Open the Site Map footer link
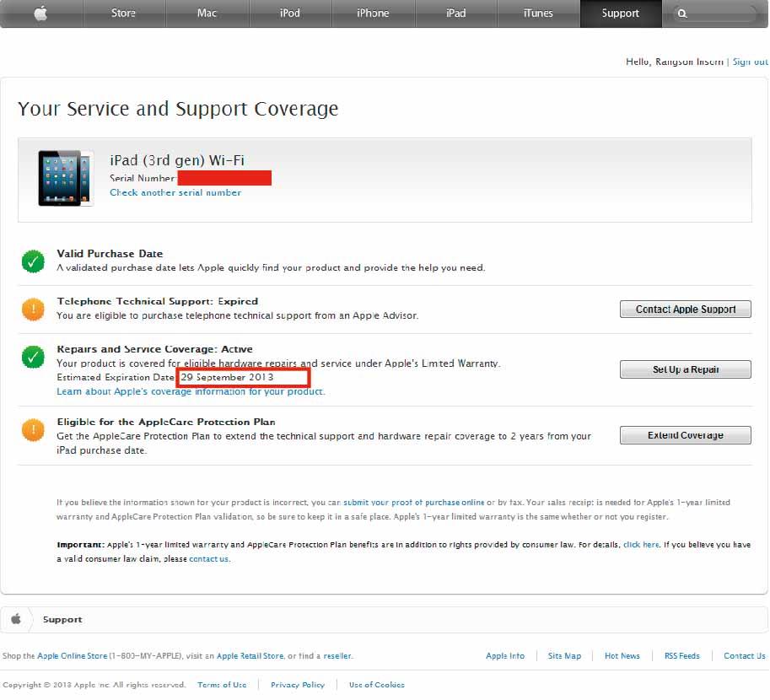This screenshot has width=770, height=700. (565, 656)
